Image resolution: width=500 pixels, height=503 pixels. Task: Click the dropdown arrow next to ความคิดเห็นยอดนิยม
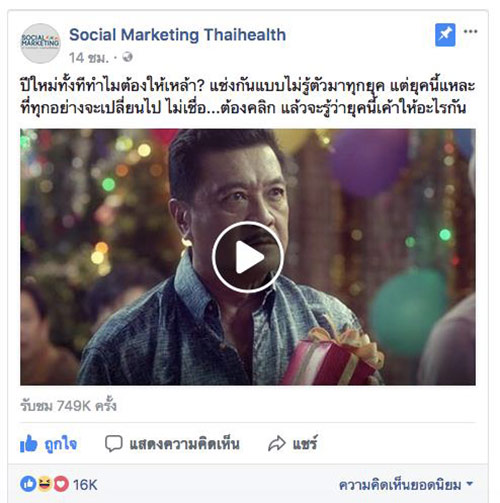pos(470,484)
